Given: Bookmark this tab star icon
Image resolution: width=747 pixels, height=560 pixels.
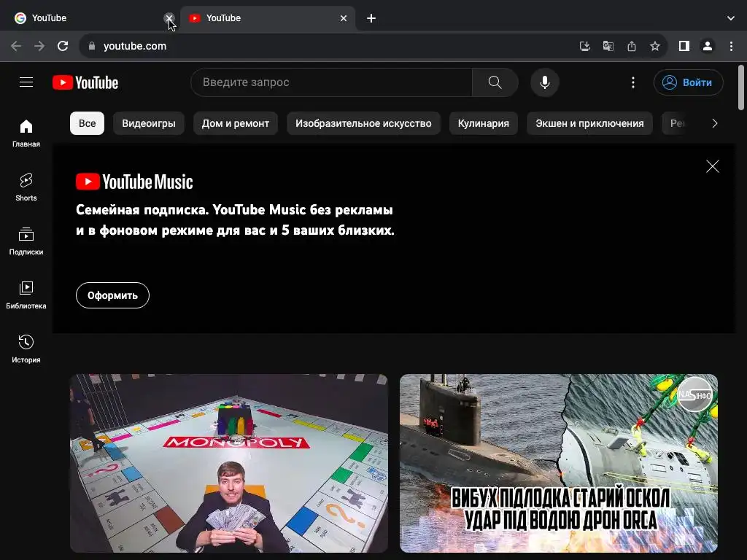Looking at the screenshot, I should [655, 46].
